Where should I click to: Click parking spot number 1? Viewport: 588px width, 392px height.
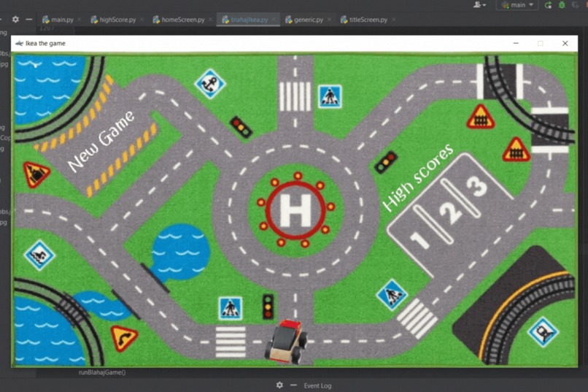coord(419,240)
